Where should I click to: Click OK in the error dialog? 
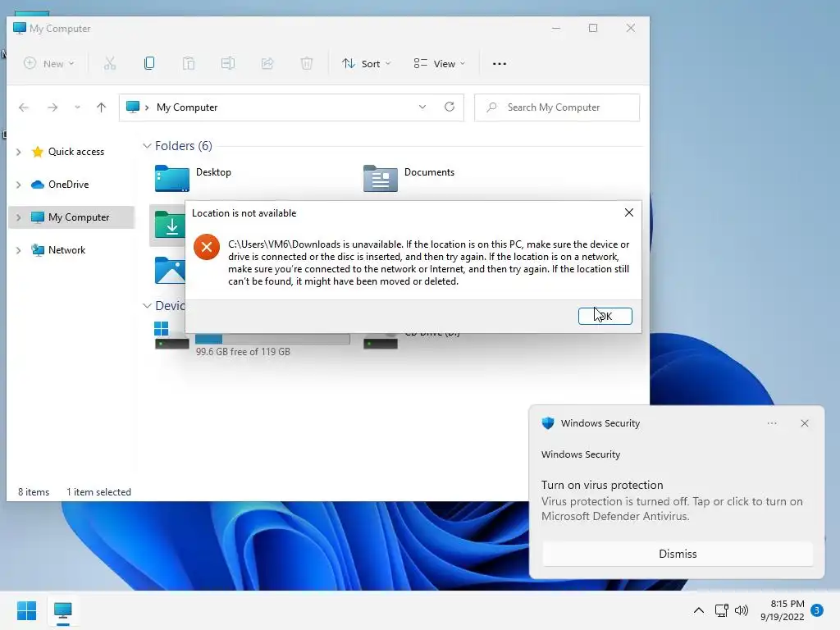605,316
